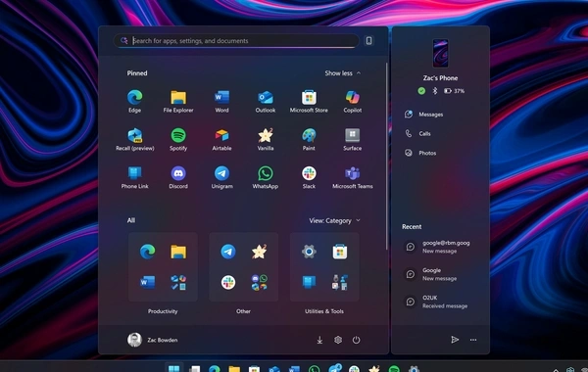Open Phone Link from Pinned apps

[x=134, y=177]
